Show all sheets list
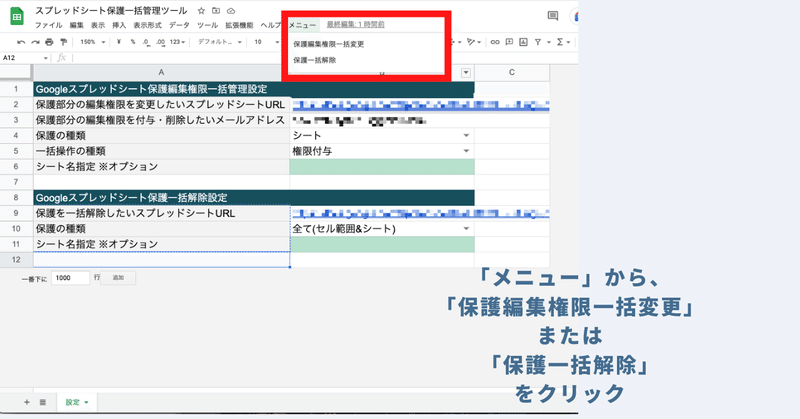 click(x=43, y=402)
